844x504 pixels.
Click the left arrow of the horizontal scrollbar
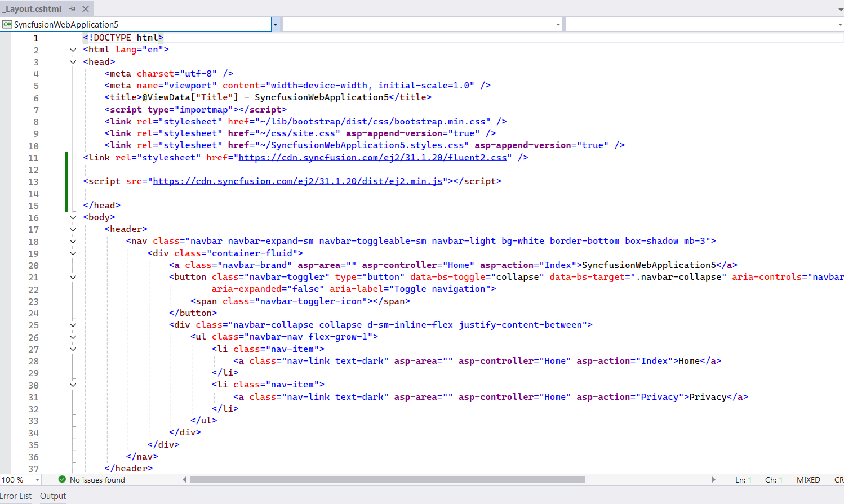(x=184, y=480)
